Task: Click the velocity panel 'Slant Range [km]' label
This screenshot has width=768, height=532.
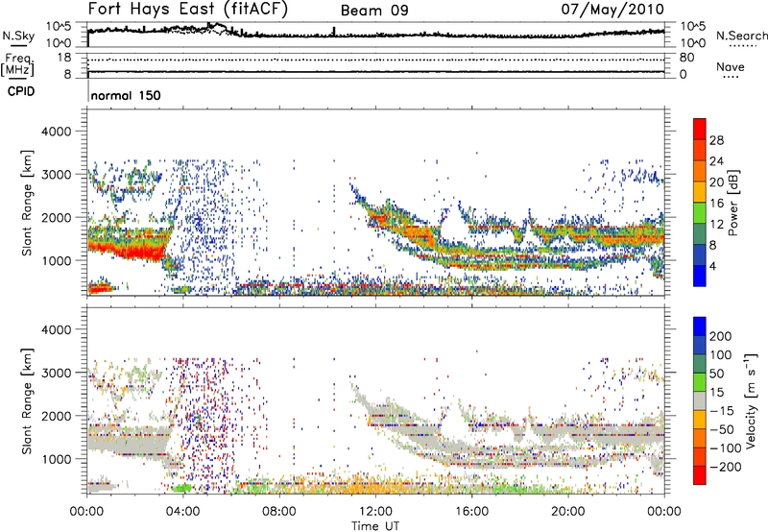Action: tap(27, 401)
